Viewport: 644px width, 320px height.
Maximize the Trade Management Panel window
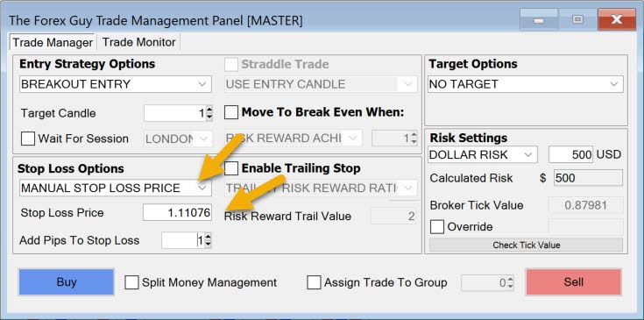point(578,19)
